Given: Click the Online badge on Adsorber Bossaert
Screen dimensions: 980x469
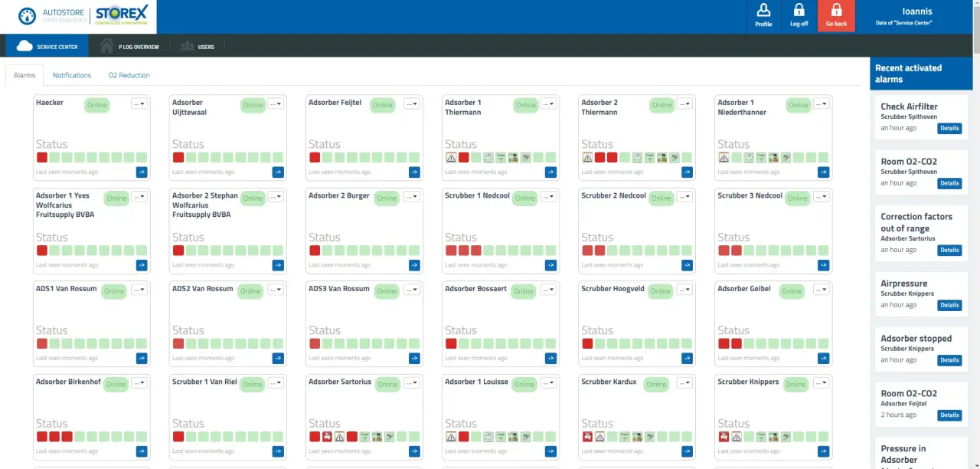Looking at the screenshot, I should [524, 291].
